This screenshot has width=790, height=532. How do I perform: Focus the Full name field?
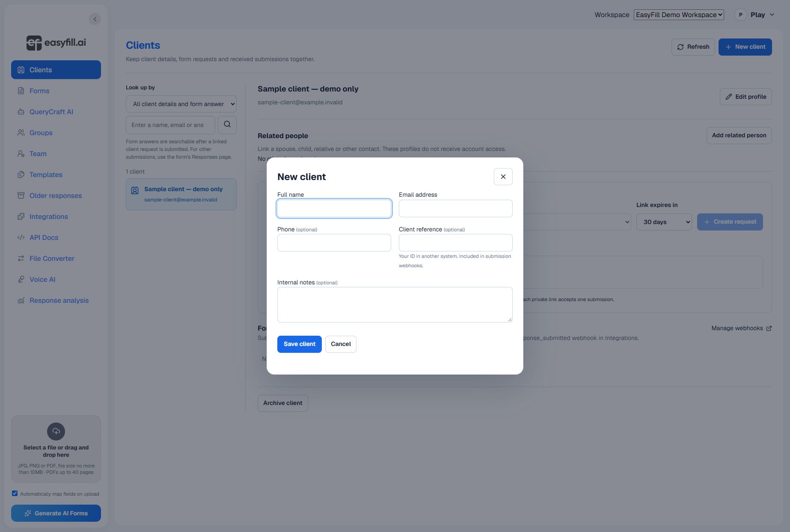point(334,209)
